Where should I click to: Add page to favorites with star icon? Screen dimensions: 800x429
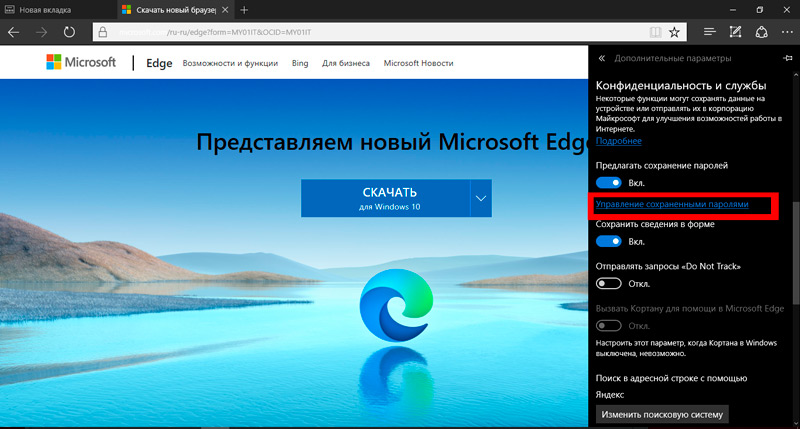(x=675, y=31)
